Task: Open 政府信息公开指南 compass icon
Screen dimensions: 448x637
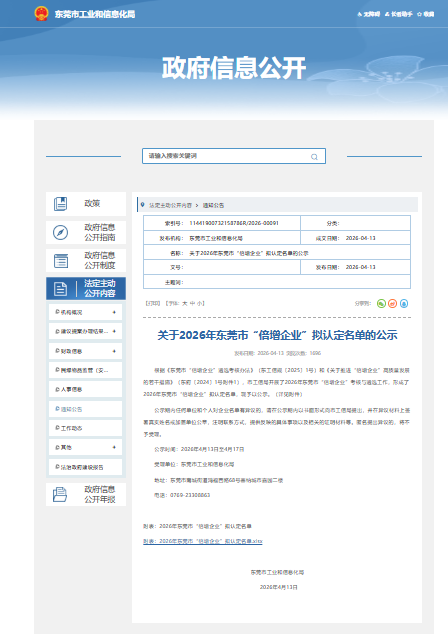Action: pyautogui.click(x=61, y=232)
